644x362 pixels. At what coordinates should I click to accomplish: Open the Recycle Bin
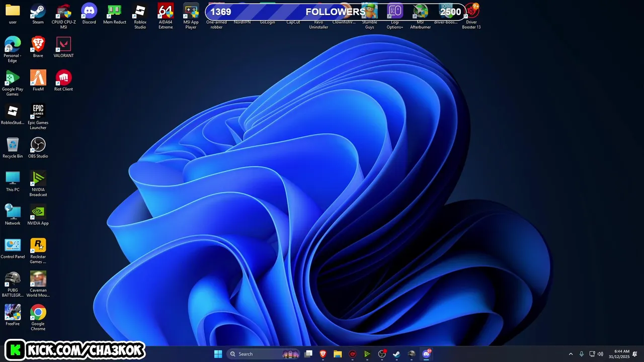(13, 145)
